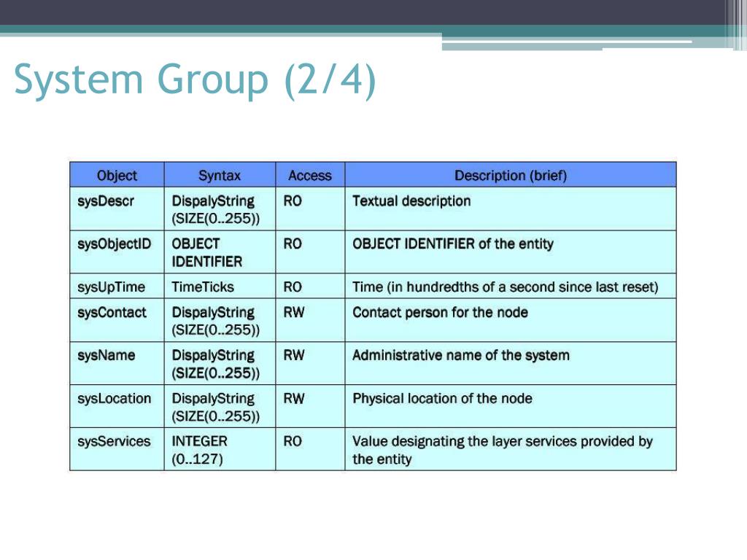Select the sysContact DispalyString syntax cell
747x560 pixels.
[x=220, y=321]
